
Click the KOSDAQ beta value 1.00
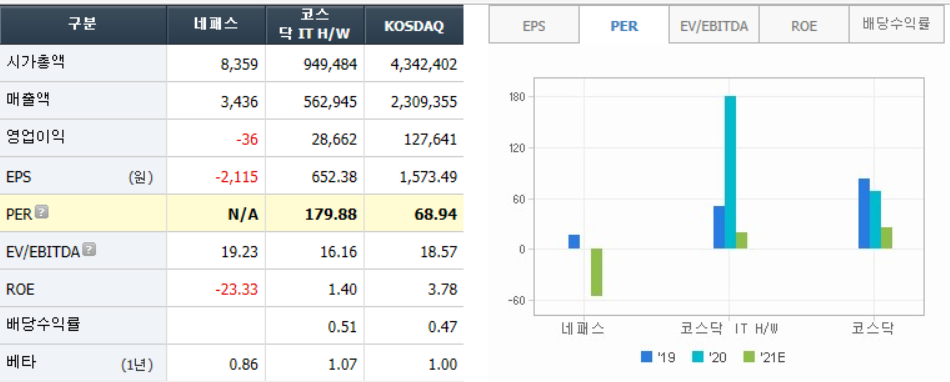coord(443,364)
